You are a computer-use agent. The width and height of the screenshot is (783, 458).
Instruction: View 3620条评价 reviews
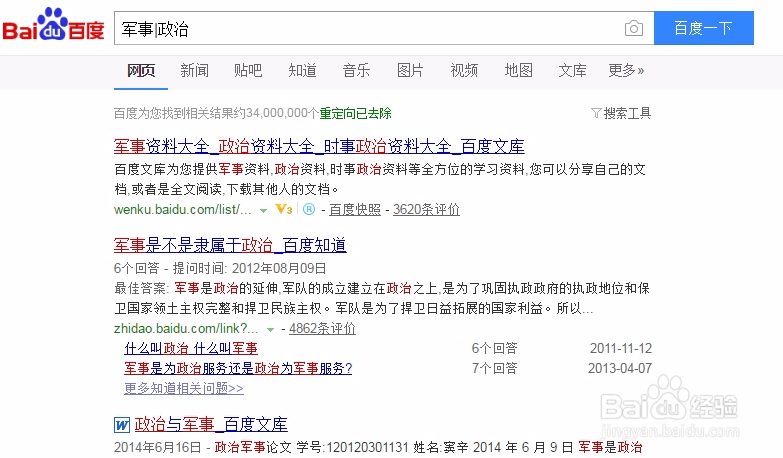tap(426, 209)
